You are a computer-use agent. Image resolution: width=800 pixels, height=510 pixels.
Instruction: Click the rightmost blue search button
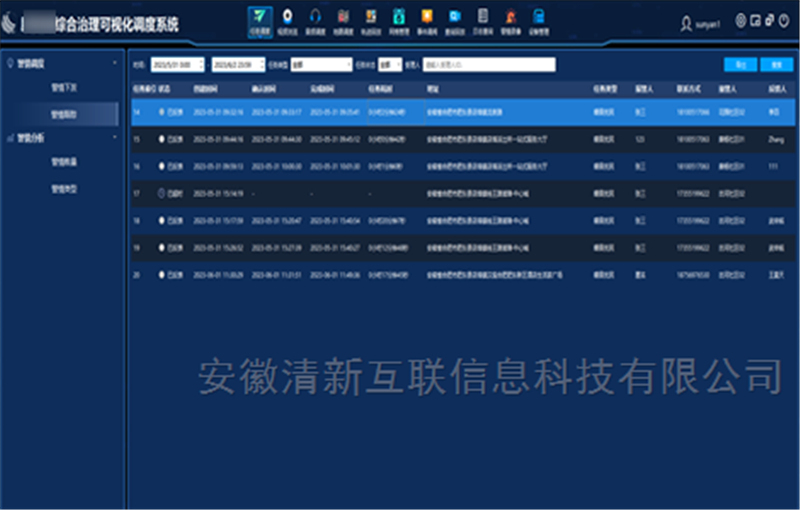tap(771, 64)
